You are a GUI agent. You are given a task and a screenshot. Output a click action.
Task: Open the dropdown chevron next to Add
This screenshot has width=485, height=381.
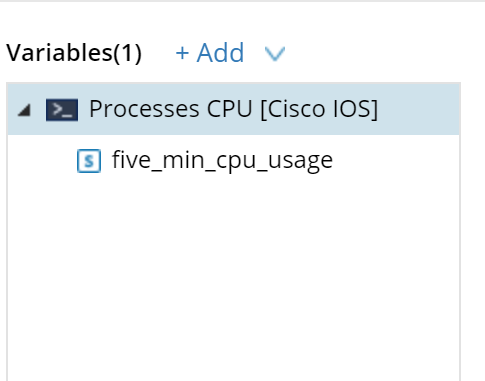click(x=275, y=54)
